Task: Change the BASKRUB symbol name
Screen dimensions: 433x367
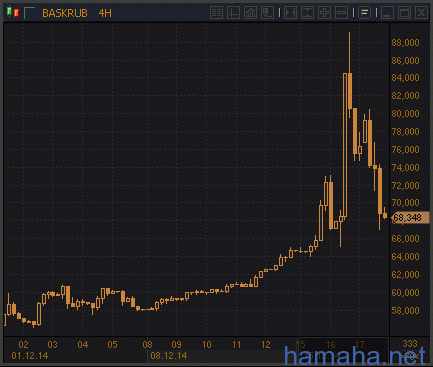Action: click(x=65, y=13)
